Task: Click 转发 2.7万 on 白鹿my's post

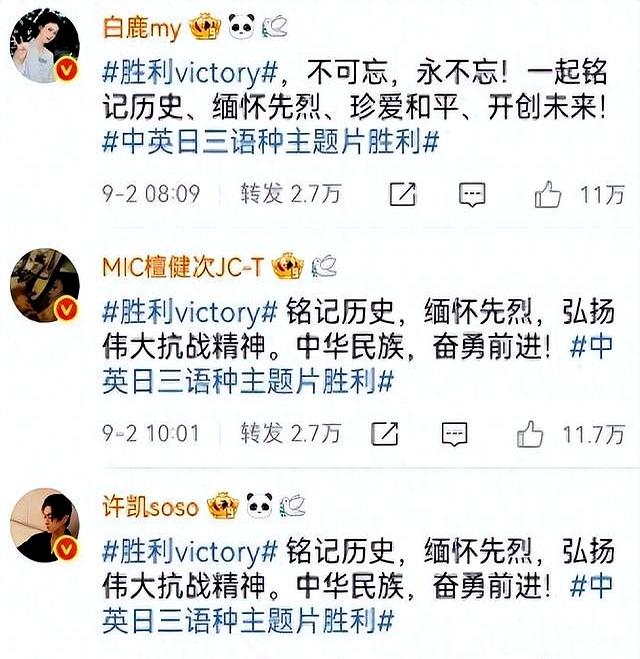Action: tap(290, 194)
